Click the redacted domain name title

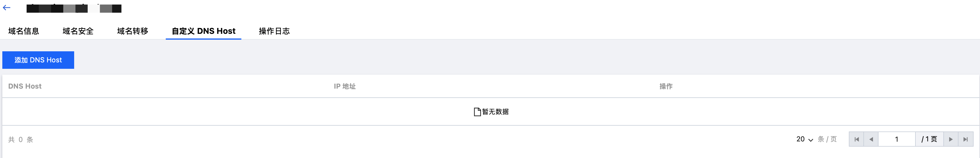coord(74,8)
